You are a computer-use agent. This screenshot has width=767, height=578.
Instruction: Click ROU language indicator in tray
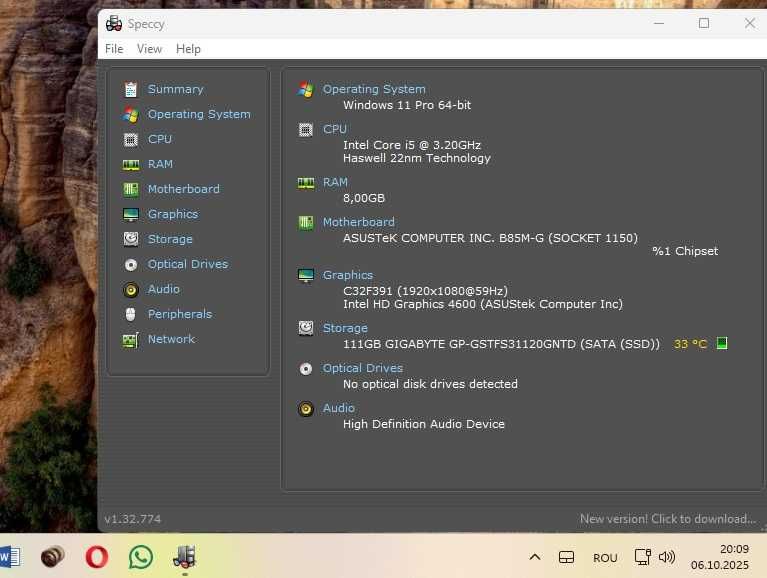(605, 558)
